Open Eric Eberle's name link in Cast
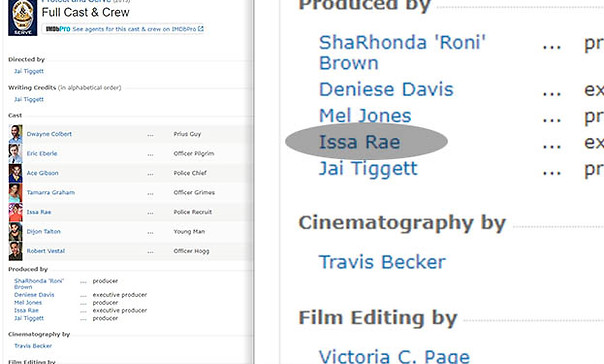 42,153
